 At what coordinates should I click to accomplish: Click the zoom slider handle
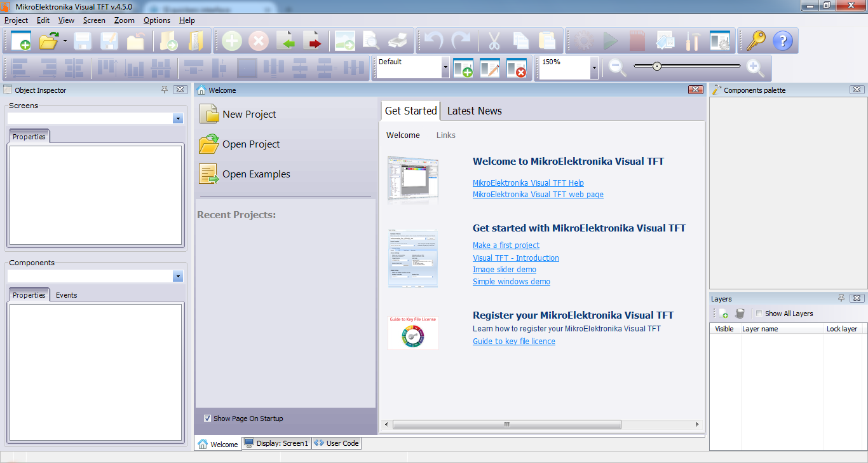pyautogui.click(x=657, y=66)
